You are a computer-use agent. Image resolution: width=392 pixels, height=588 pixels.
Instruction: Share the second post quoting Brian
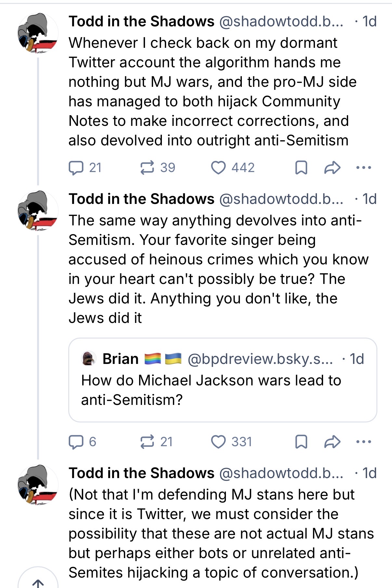pos(332,442)
